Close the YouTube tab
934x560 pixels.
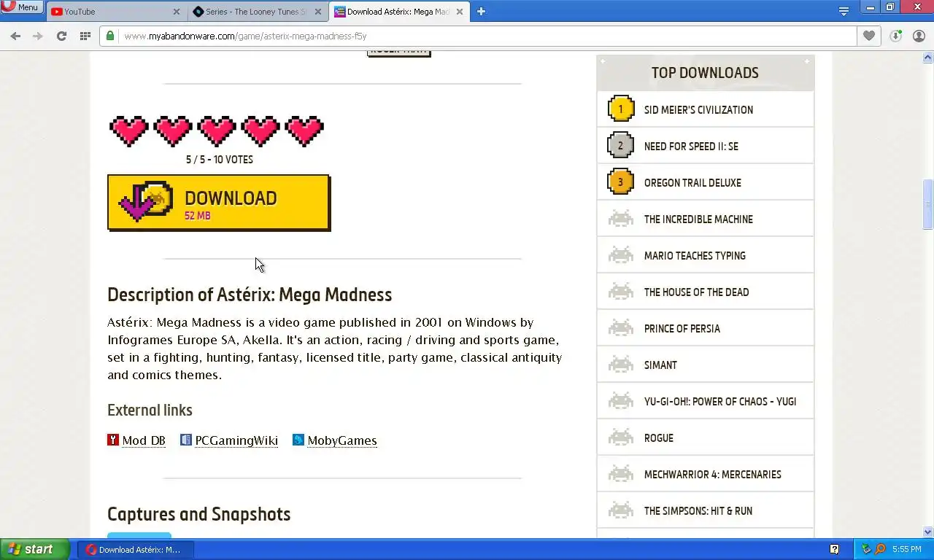177,12
